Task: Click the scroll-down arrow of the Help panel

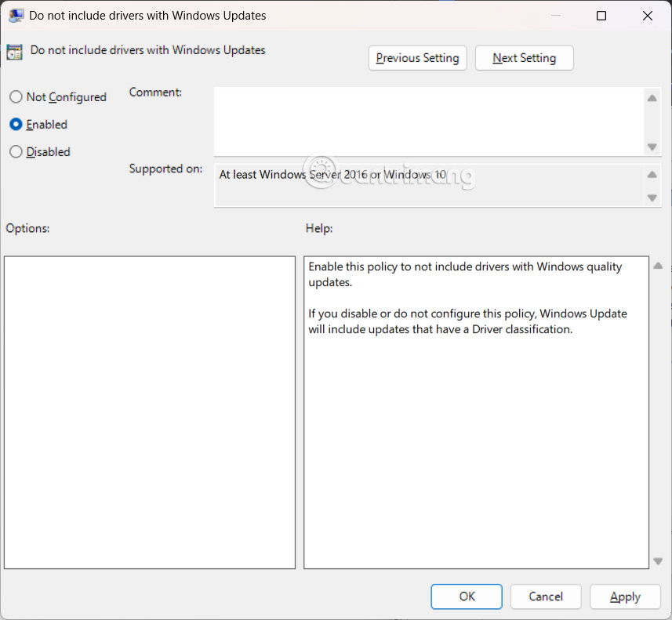Action: point(657,560)
